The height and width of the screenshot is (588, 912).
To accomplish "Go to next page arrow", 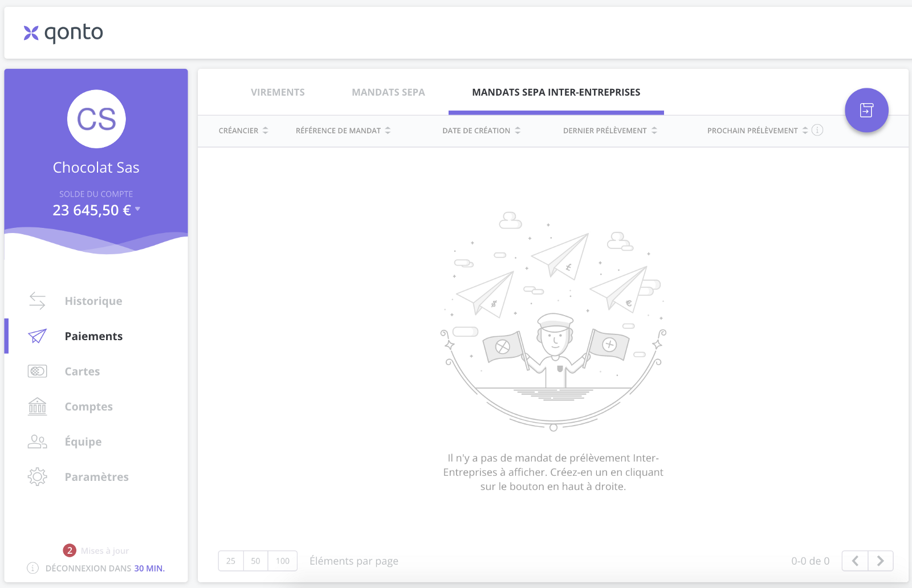I will (x=881, y=561).
